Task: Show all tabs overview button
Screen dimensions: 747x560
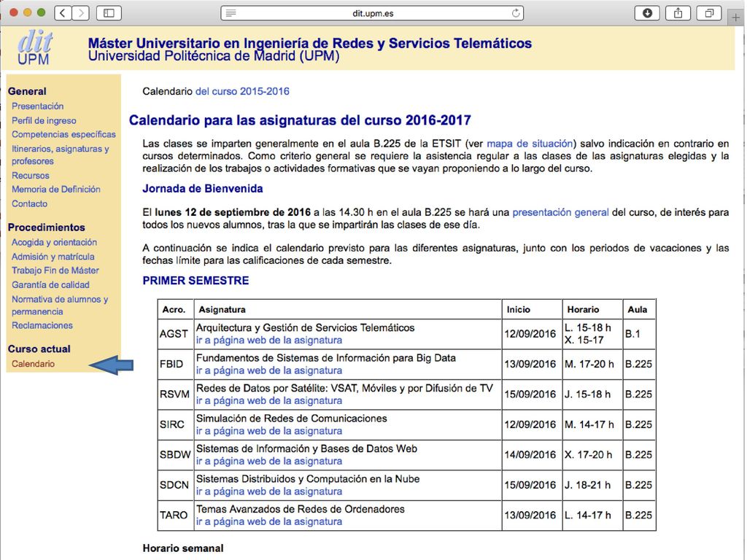Action: coord(709,13)
